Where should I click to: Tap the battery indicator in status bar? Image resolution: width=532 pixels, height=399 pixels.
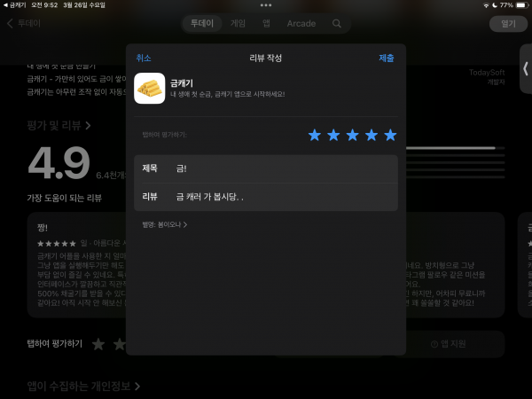[521, 5]
